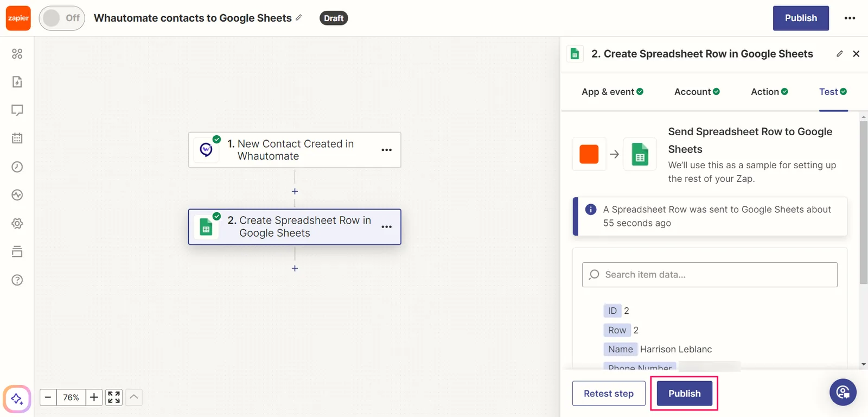This screenshot has height=417, width=868.
Task: Open the top bar more options menu
Action: (850, 18)
